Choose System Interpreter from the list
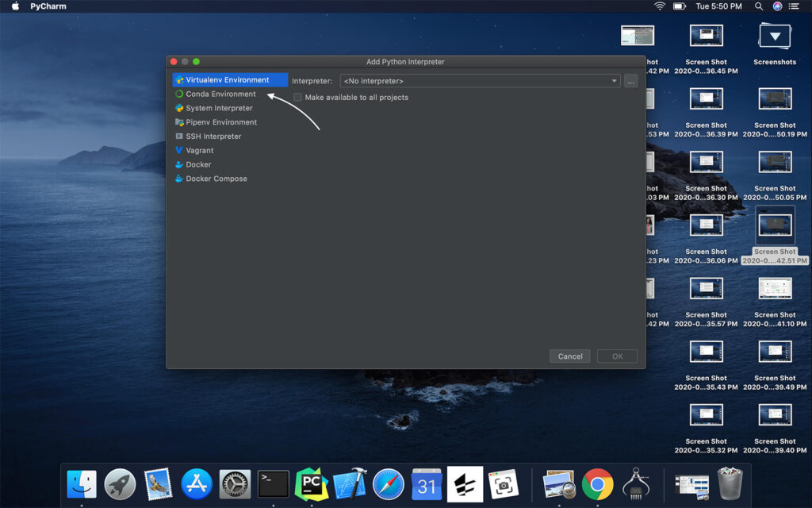 [x=219, y=108]
